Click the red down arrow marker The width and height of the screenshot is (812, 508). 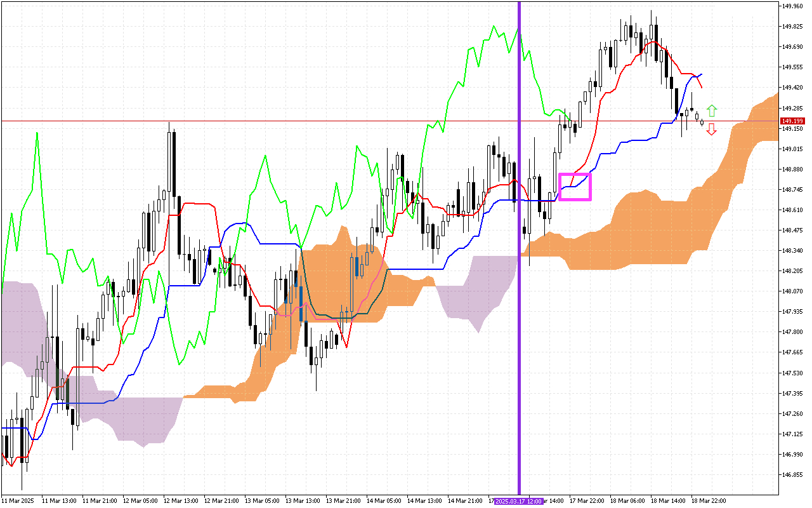point(712,130)
